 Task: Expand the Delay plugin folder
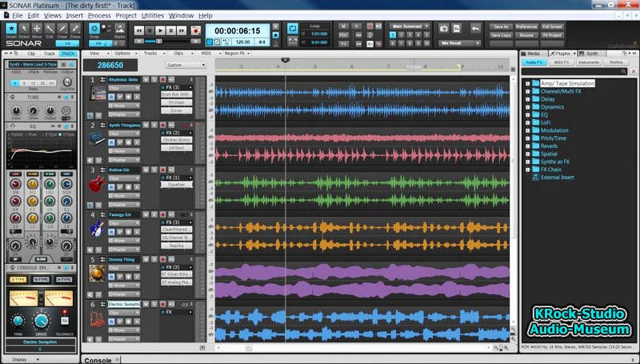point(527,99)
